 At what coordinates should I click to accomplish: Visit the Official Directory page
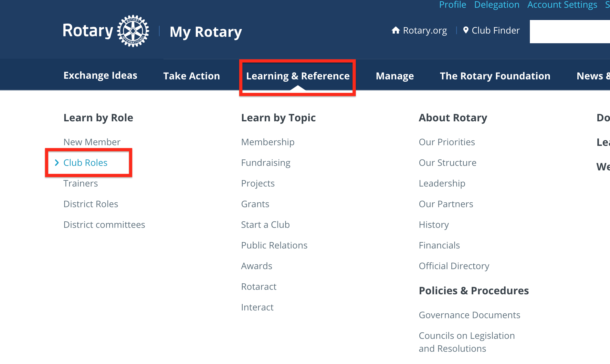click(x=454, y=266)
